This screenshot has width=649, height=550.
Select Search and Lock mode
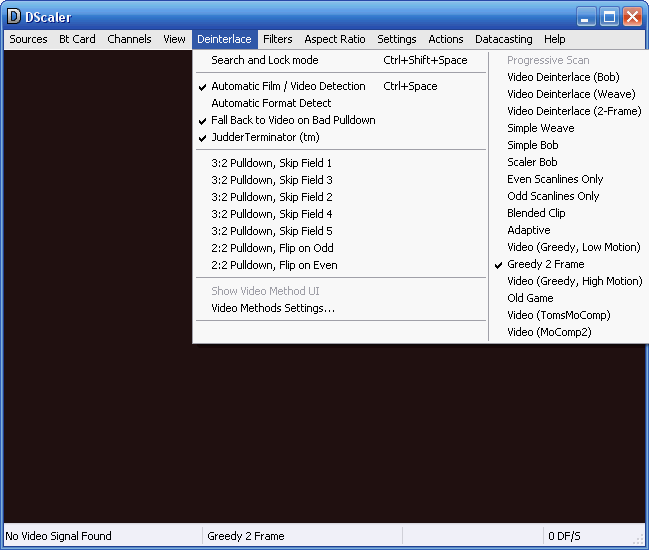(341, 60)
